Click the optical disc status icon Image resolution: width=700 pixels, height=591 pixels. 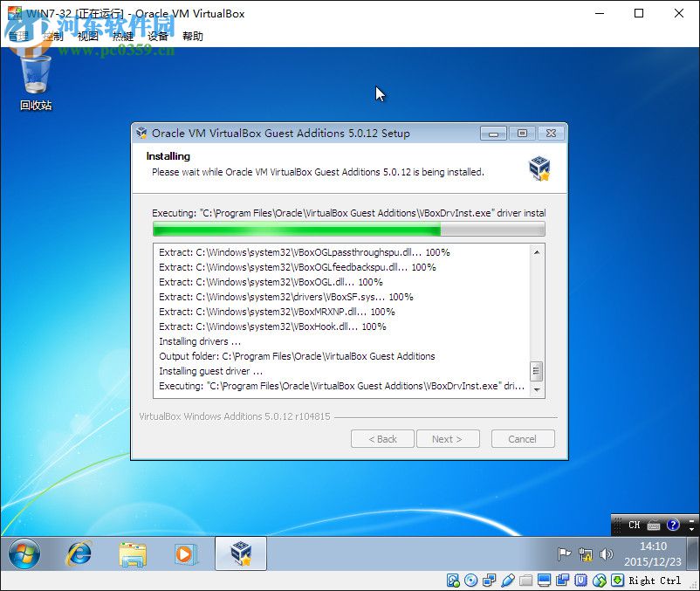coord(470,581)
